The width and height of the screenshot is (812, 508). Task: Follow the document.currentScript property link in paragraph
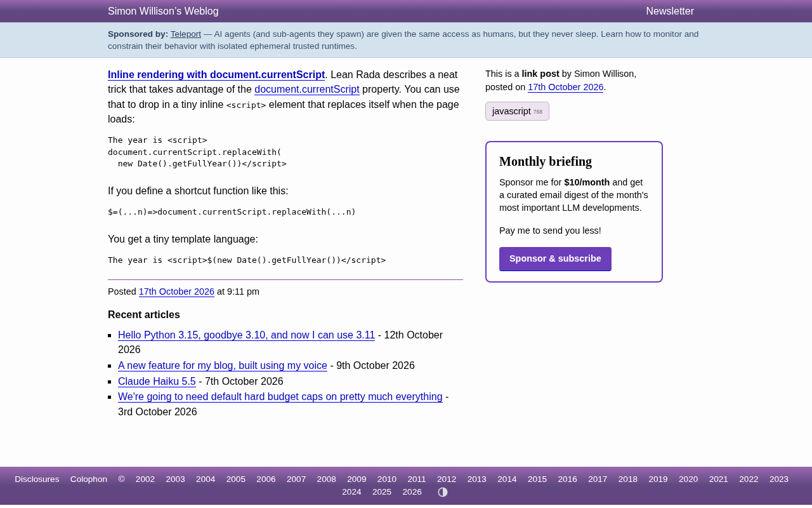307,90
